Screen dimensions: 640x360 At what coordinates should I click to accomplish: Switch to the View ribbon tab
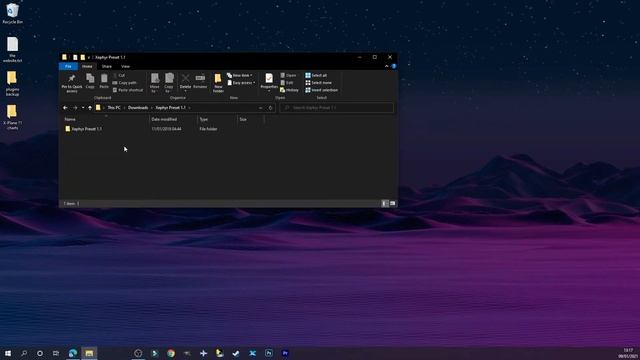pyautogui.click(x=125, y=66)
